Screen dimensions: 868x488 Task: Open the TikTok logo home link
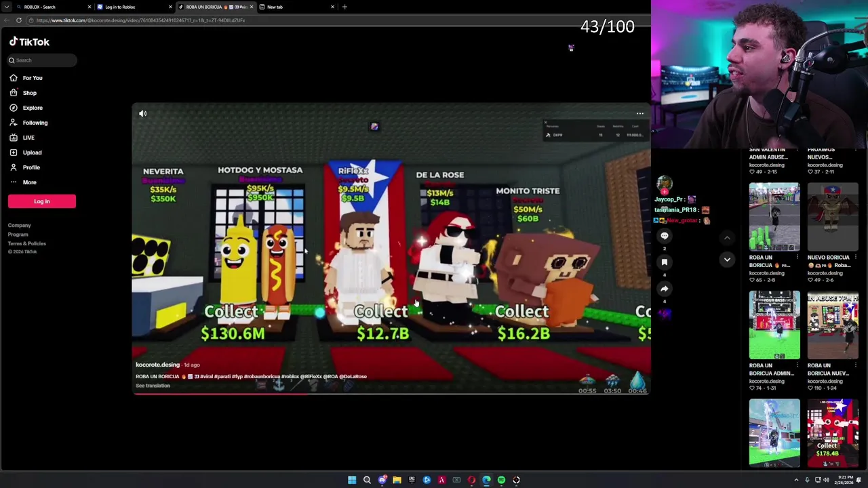pyautogui.click(x=29, y=42)
